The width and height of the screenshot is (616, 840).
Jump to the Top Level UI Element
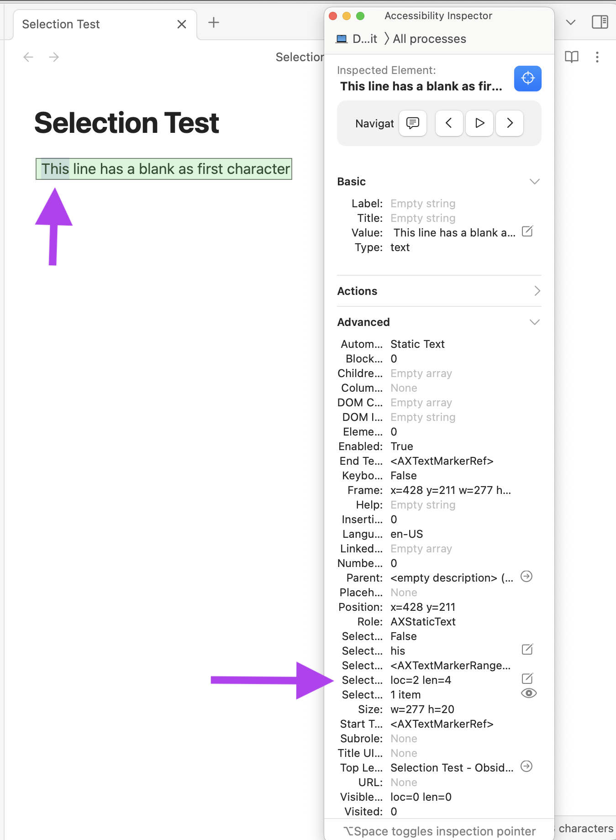(x=526, y=766)
